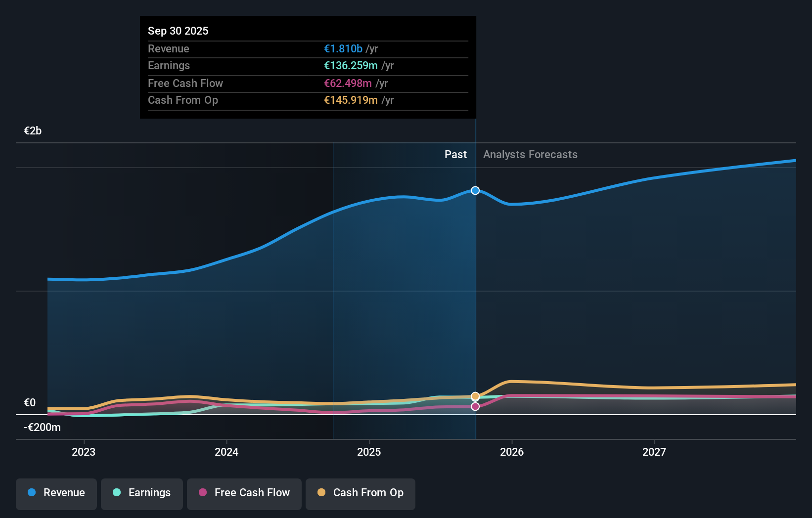This screenshot has height=518, width=812.
Task: Toggle the Earnings series visibility
Action: pyautogui.click(x=141, y=493)
